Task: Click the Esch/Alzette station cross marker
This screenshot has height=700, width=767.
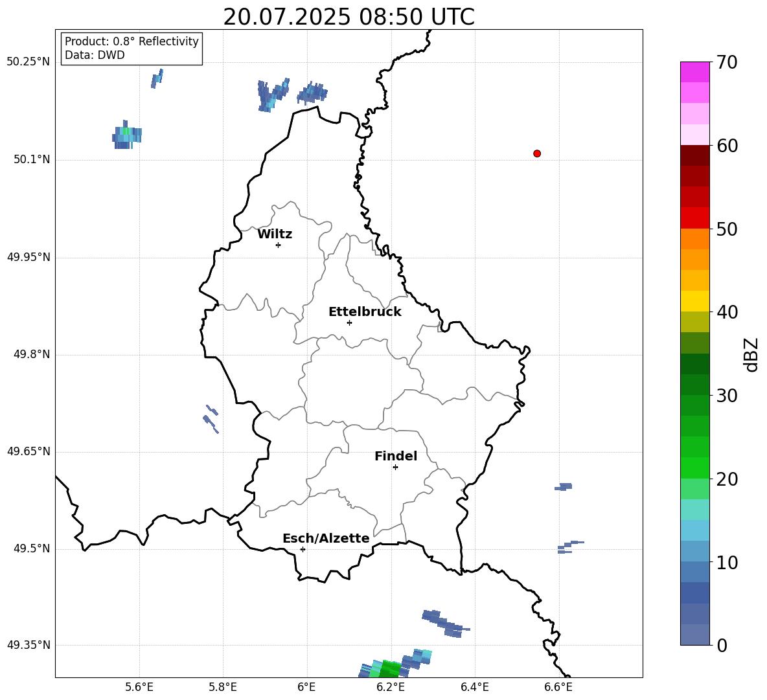Action: [303, 549]
